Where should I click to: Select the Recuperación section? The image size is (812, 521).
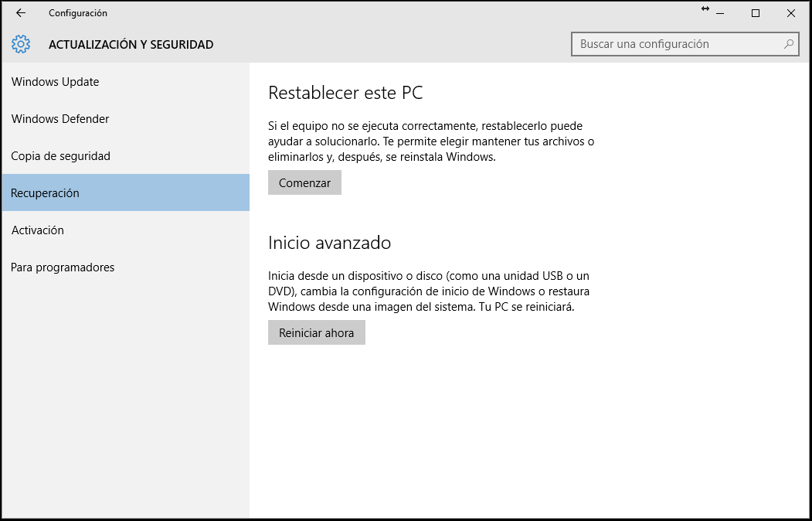[126, 192]
